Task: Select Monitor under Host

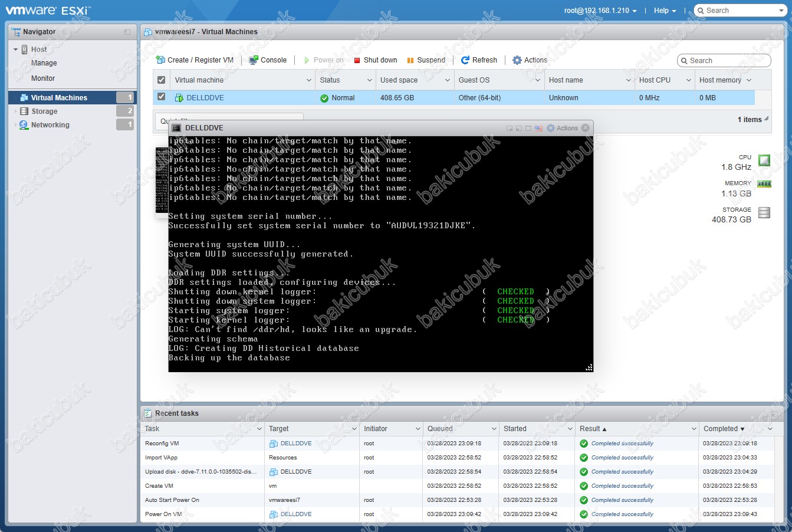Action: click(x=43, y=78)
